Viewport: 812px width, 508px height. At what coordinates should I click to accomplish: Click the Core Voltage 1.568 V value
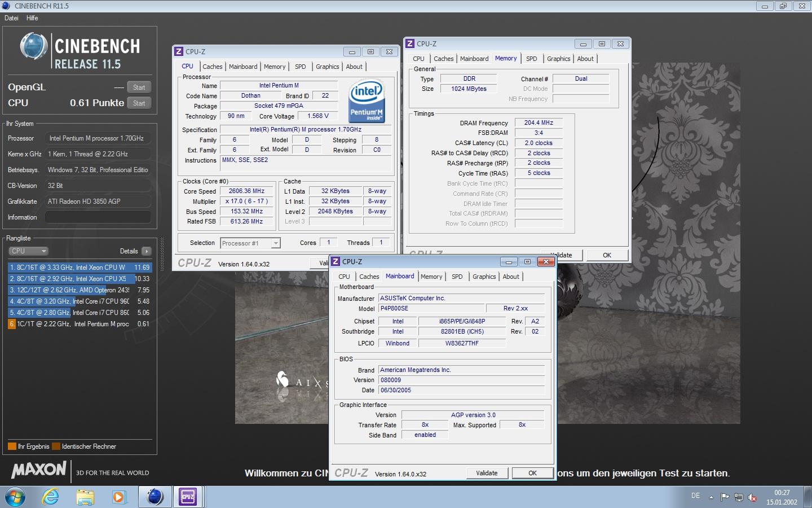[318, 116]
